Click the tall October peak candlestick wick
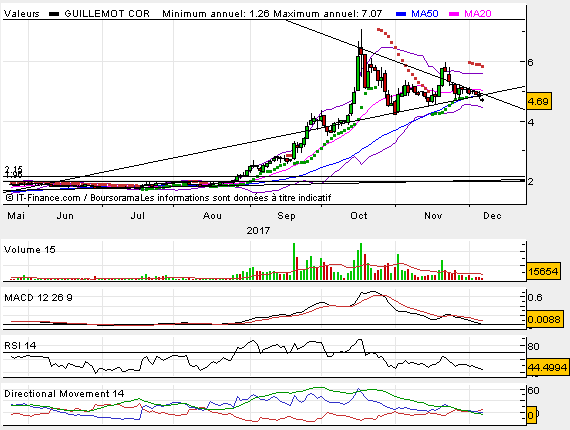 click(x=361, y=38)
